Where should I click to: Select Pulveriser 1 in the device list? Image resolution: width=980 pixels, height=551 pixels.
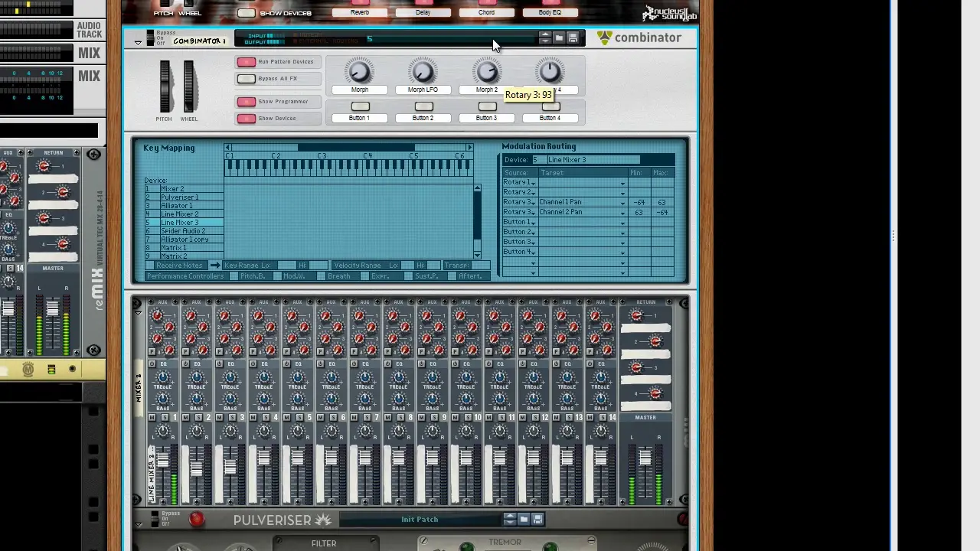(184, 197)
